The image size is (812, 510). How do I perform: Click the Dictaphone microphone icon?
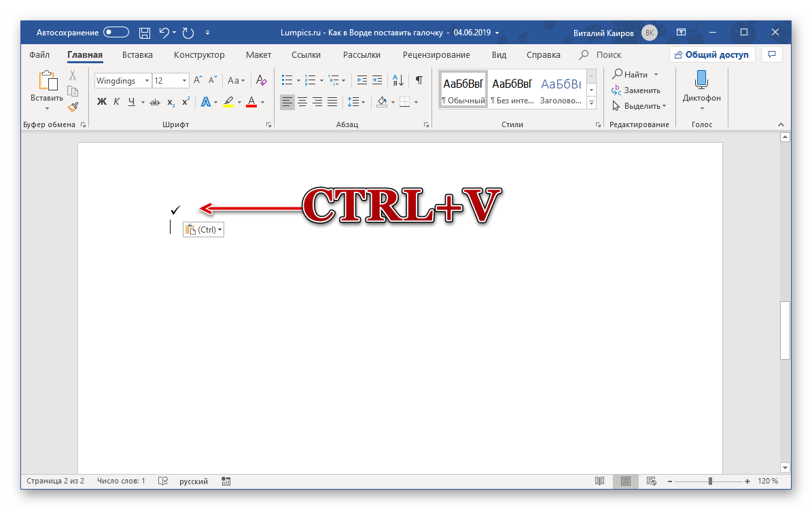click(x=701, y=80)
